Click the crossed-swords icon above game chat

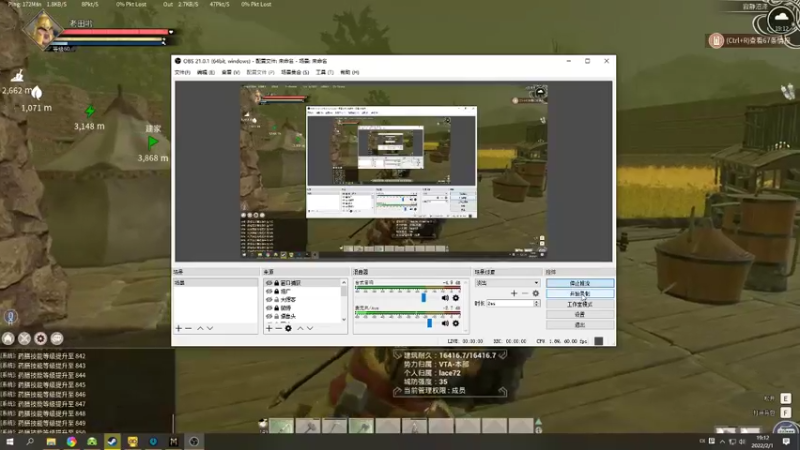(x=24, y=338)
